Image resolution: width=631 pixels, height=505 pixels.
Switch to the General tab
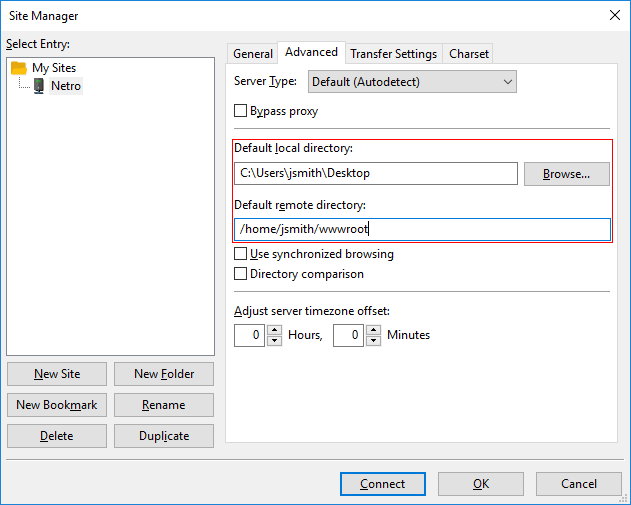coord(253,54)
